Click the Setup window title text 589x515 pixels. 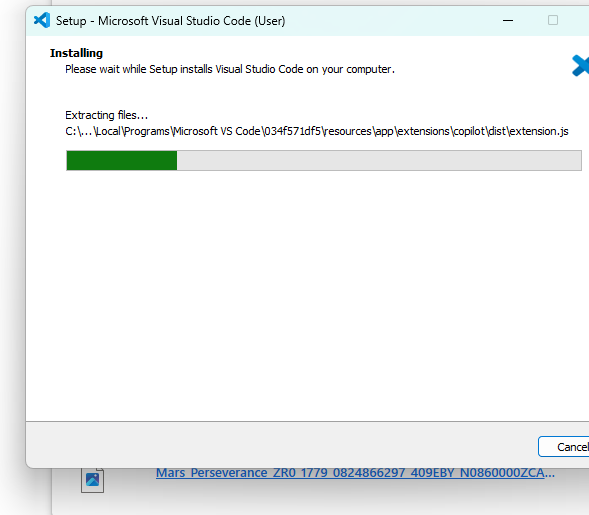(171, 21)
